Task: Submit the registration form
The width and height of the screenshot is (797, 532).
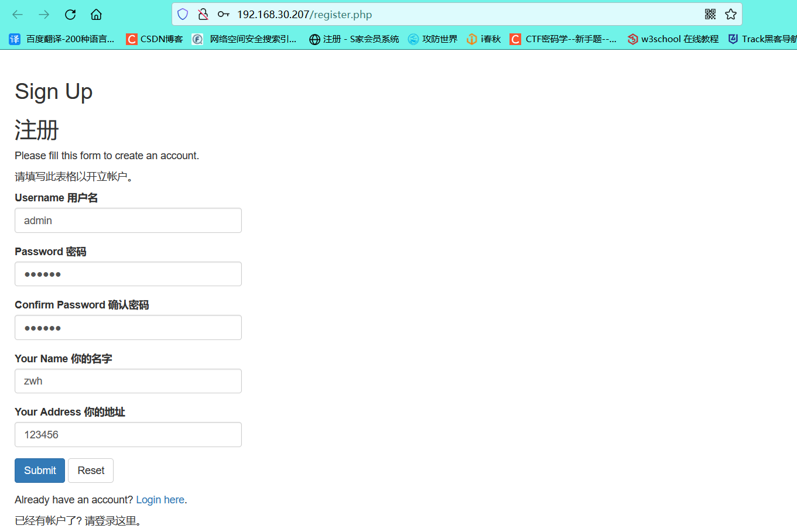Action: tap(40, 471)
